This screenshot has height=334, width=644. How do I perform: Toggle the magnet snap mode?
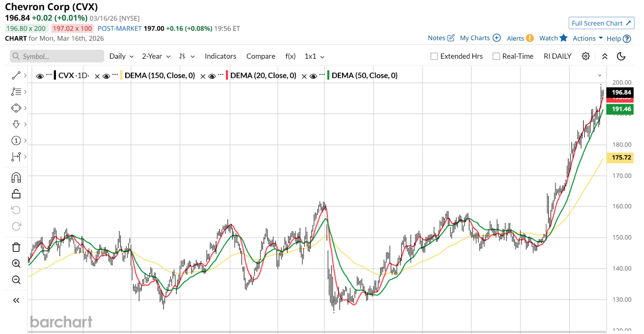pyautogui.click(x=16, y=178)
